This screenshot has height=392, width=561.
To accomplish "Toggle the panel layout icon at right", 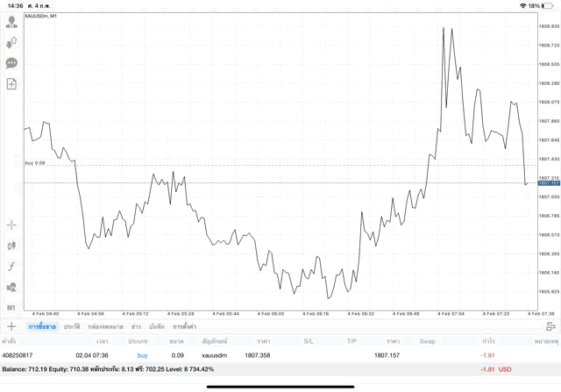I will (550, 326).
